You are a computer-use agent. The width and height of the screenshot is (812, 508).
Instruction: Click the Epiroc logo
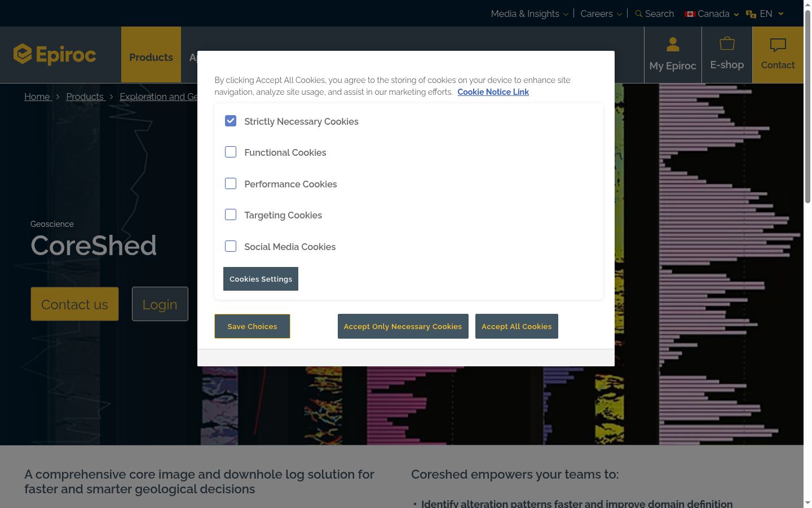coord(55,54)
